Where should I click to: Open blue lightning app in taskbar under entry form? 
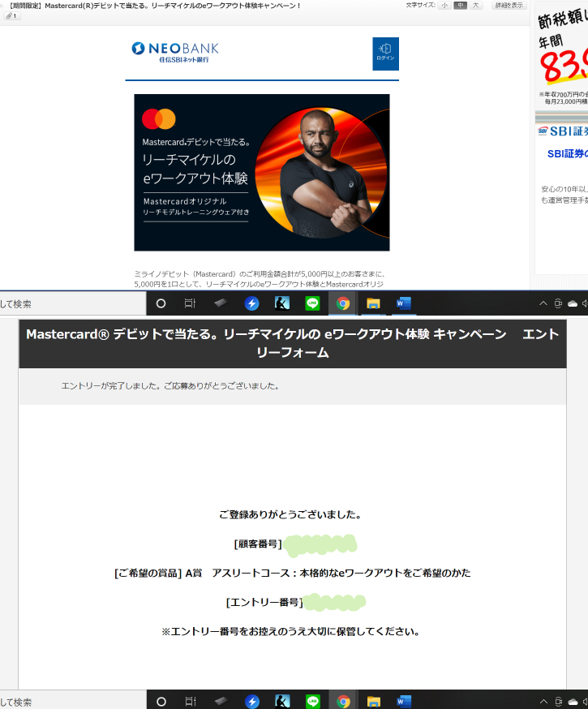(x=252, y=702)
